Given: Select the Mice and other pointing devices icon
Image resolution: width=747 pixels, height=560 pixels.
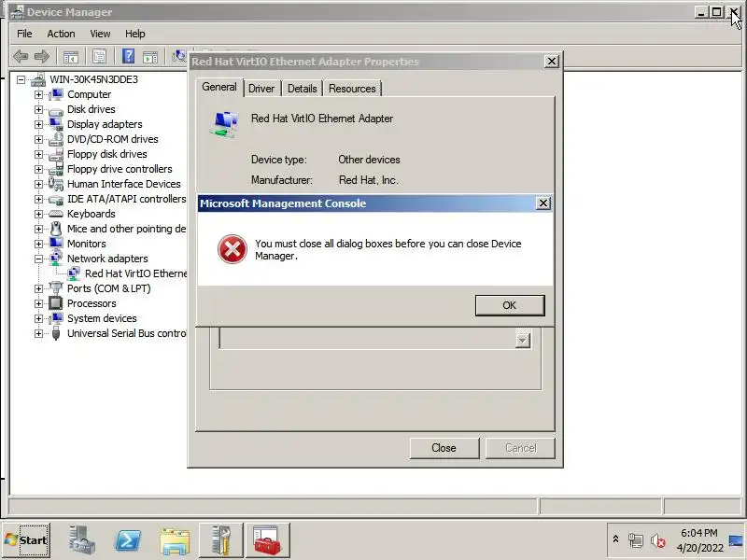Looking at the screenshot, I should [x=56, y=229].
